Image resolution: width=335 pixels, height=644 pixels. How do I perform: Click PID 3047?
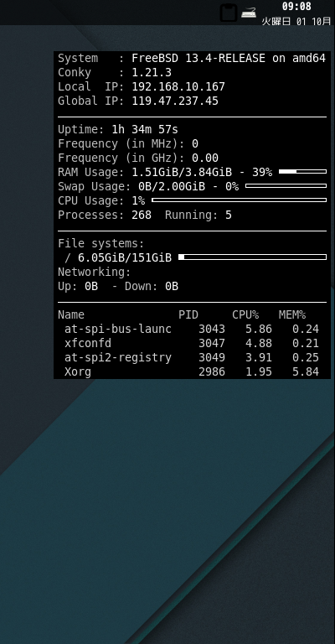[x=212, y=343]
